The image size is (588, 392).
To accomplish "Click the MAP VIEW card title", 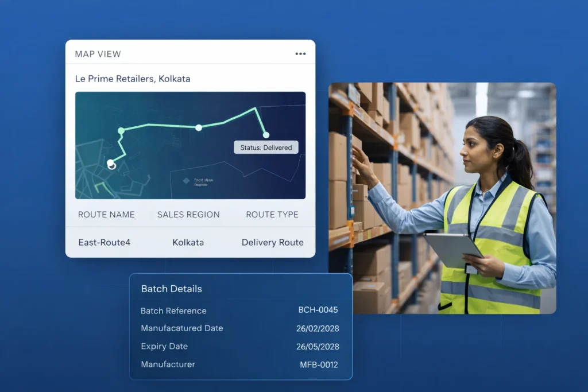I will point(98,54).
